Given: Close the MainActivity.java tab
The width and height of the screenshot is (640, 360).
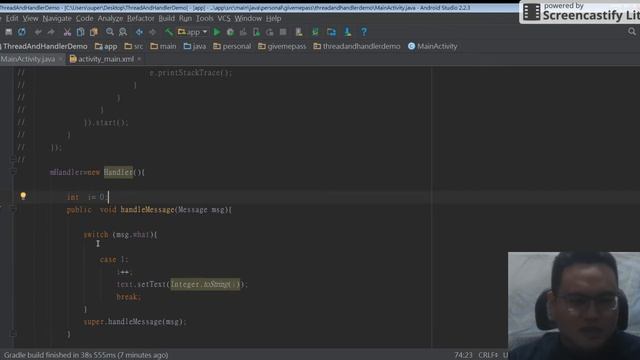Looking at the screenshot, I should coord(60,59).
